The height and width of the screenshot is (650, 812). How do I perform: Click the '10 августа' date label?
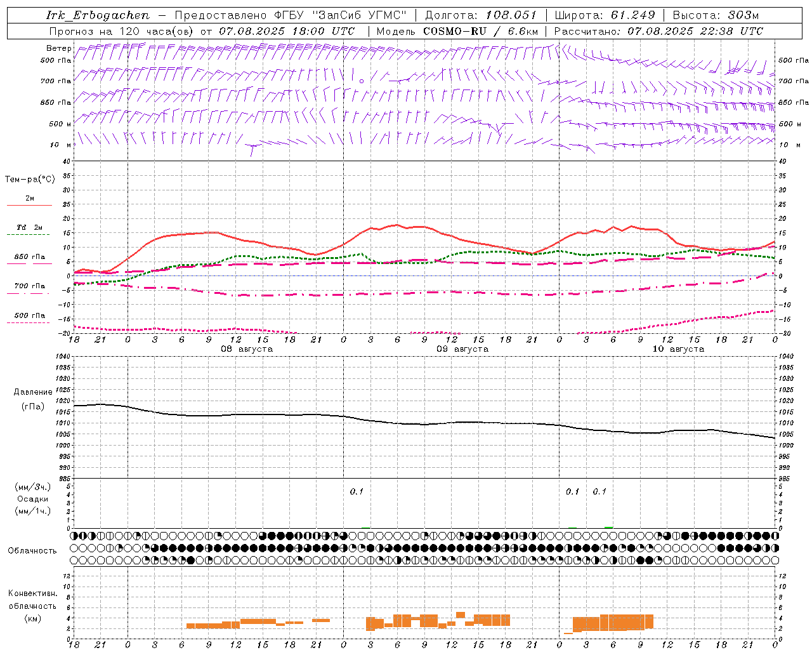(x=678, y=349)
